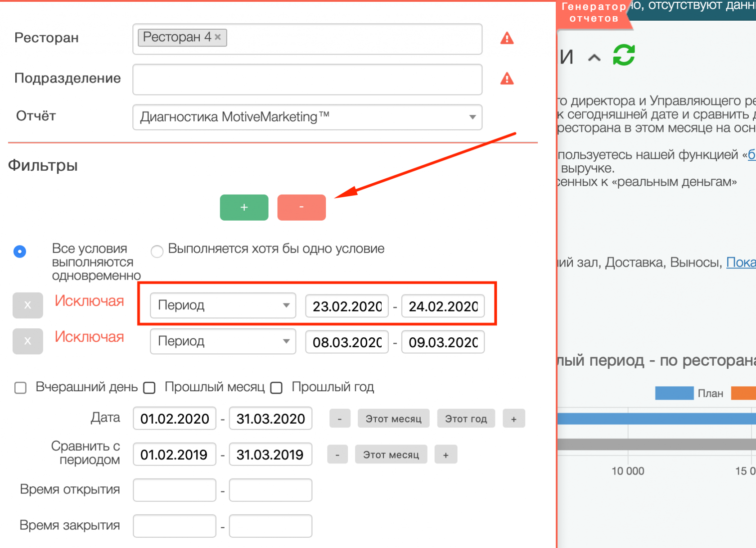Screen dimensions: 756x548
Task: Select 'Выполняется хотя бы одно условие' radio
Action: click(x=157, y=251)
